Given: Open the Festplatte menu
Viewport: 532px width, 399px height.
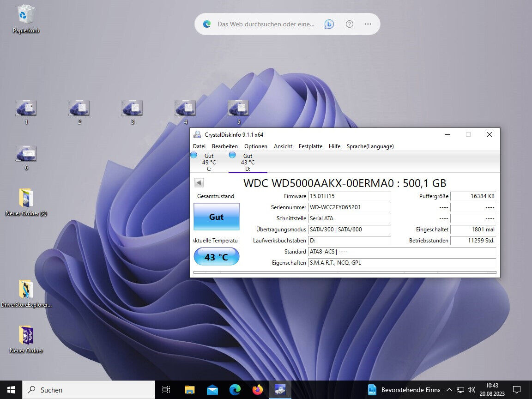Looking at the screenshot, I should [310, 146].
